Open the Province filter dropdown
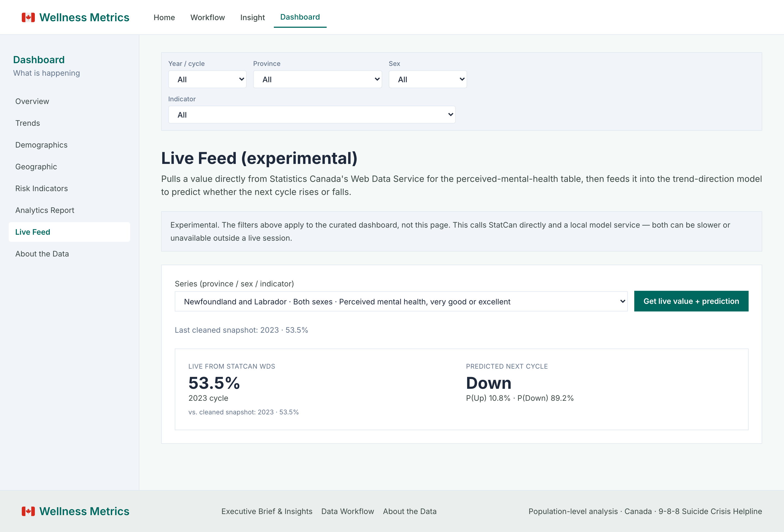 (317, 79)
